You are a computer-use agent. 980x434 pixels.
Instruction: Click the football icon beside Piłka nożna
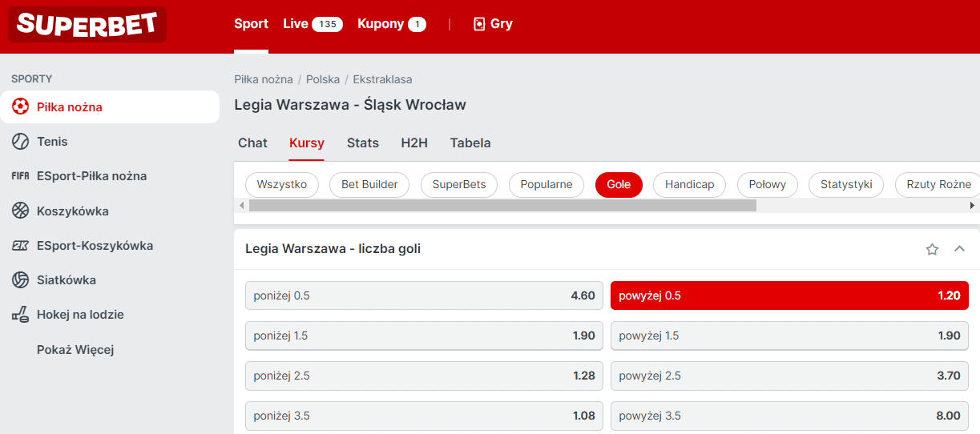click(x=20, y=106)
